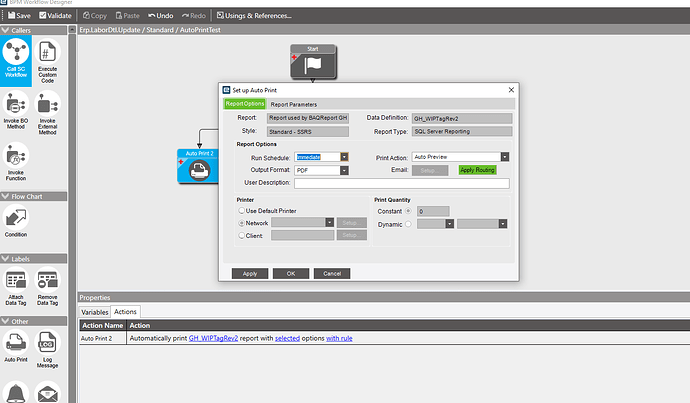Click the Save toolbar button

19,15
